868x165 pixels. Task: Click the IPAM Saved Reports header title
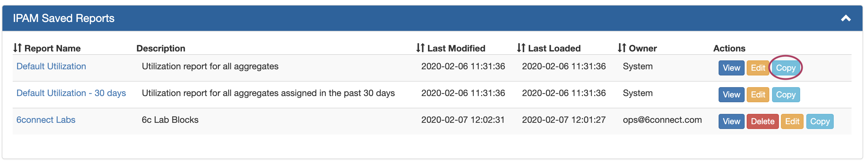coord(64,19)
